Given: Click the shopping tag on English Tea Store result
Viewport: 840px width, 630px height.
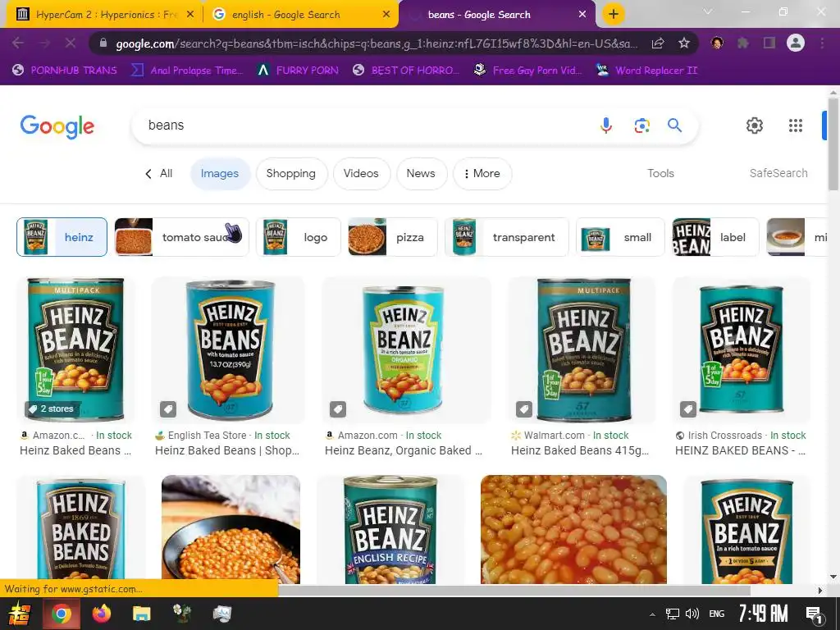Looking at the screenshot, I should [168, 410].
